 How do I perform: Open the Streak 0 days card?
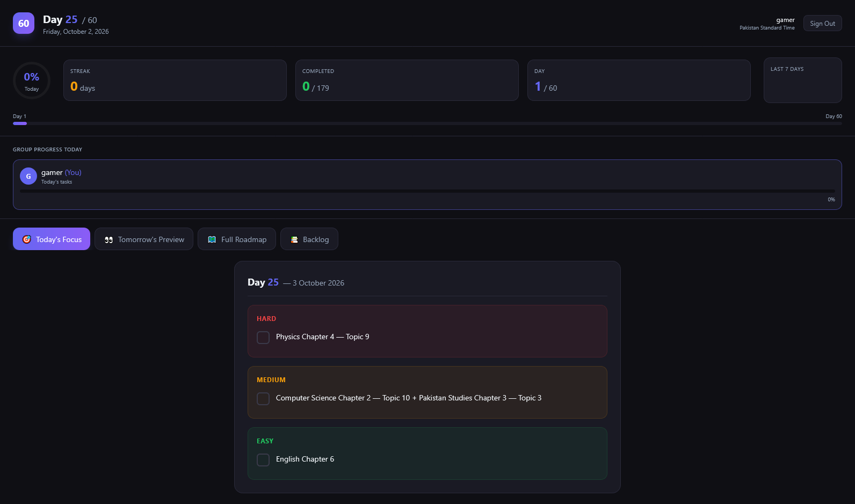point(175,80)
